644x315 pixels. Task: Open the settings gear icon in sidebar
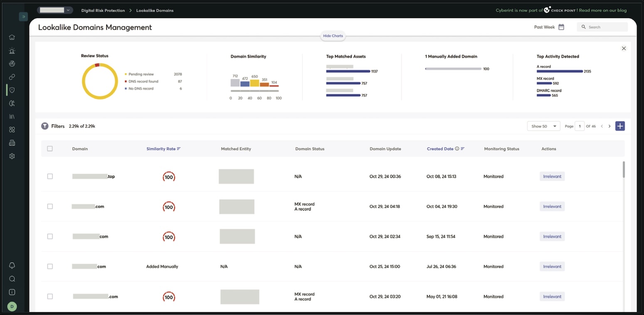[12, 156]
